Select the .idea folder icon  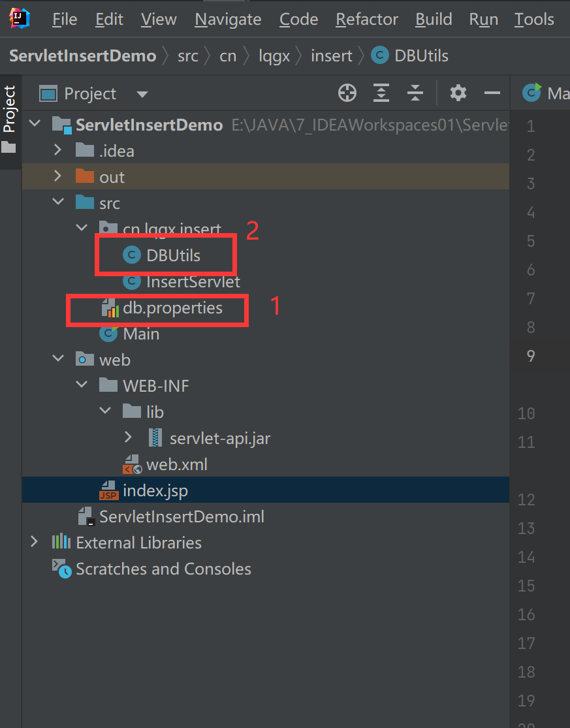(85, 150)
